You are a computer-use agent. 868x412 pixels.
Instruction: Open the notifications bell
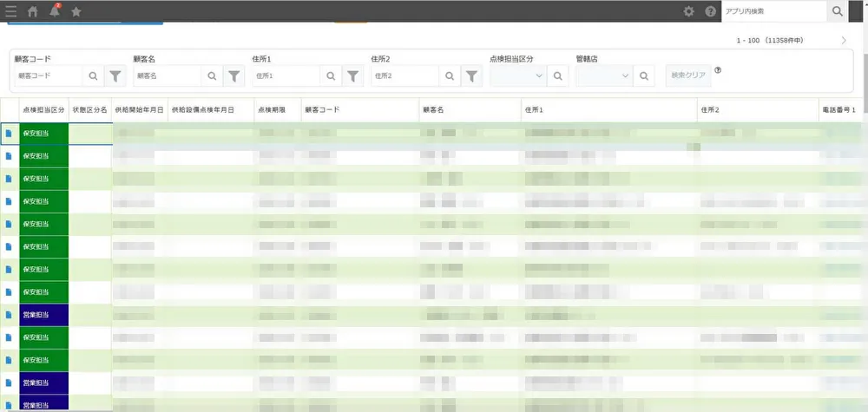[55, 11]
